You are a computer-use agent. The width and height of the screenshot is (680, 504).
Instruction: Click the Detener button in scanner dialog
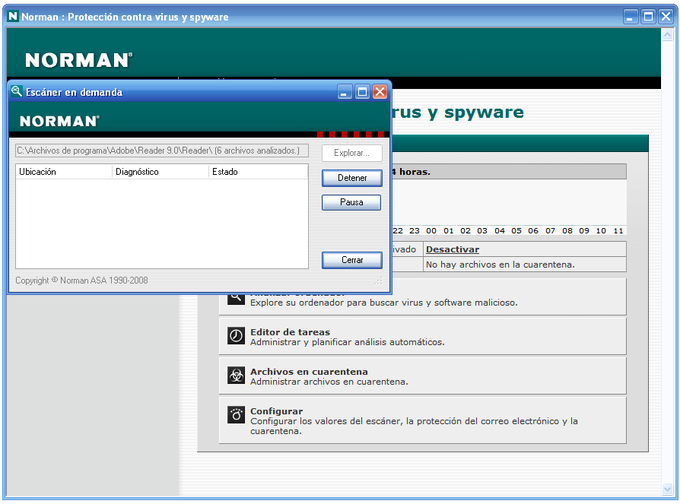pos(352,178)
